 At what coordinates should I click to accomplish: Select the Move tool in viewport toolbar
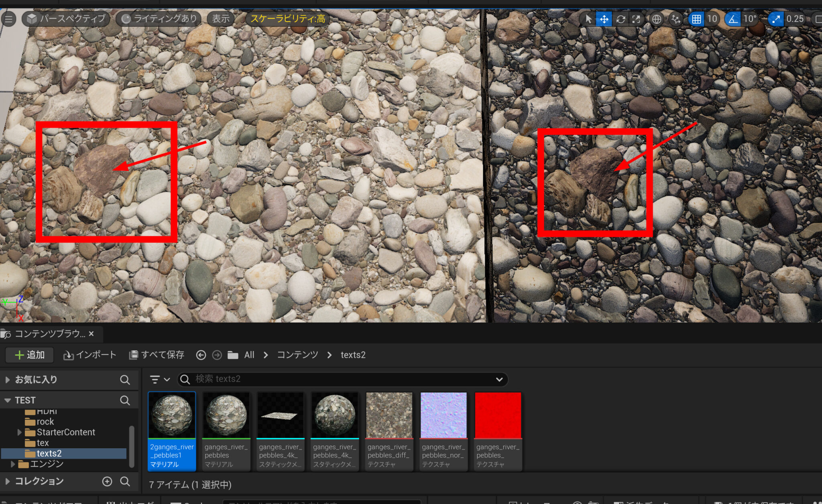604,18
